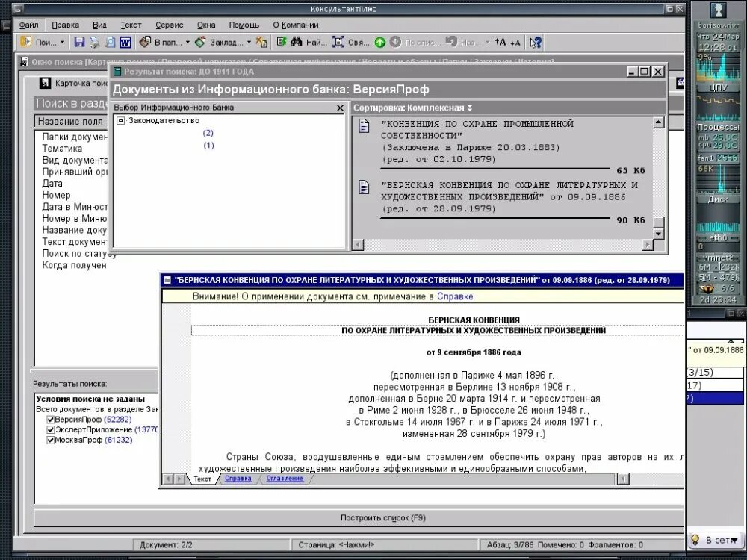Toggle the ЭкспертПриложение checkbox

tap(51, 429)
